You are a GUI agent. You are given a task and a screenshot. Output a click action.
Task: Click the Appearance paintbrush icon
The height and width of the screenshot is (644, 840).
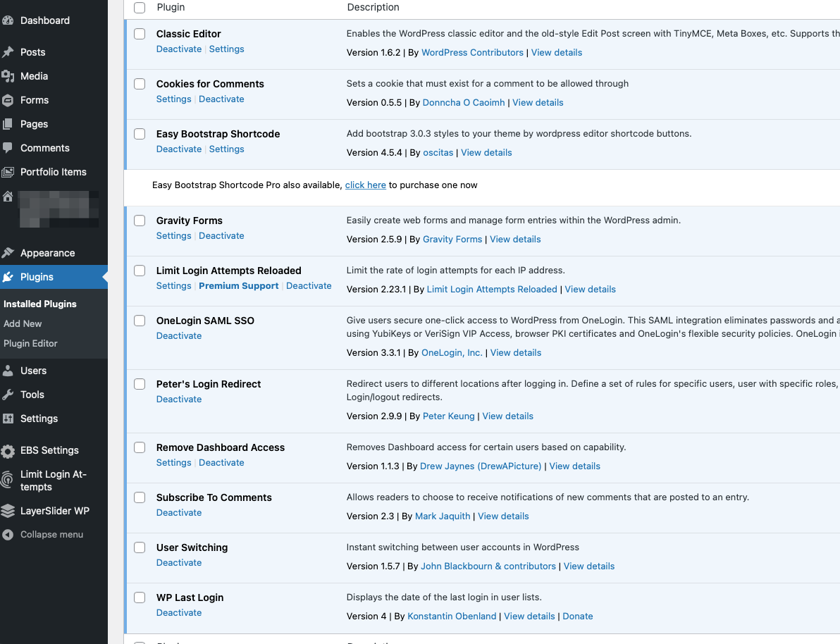(x=8, y=253)
